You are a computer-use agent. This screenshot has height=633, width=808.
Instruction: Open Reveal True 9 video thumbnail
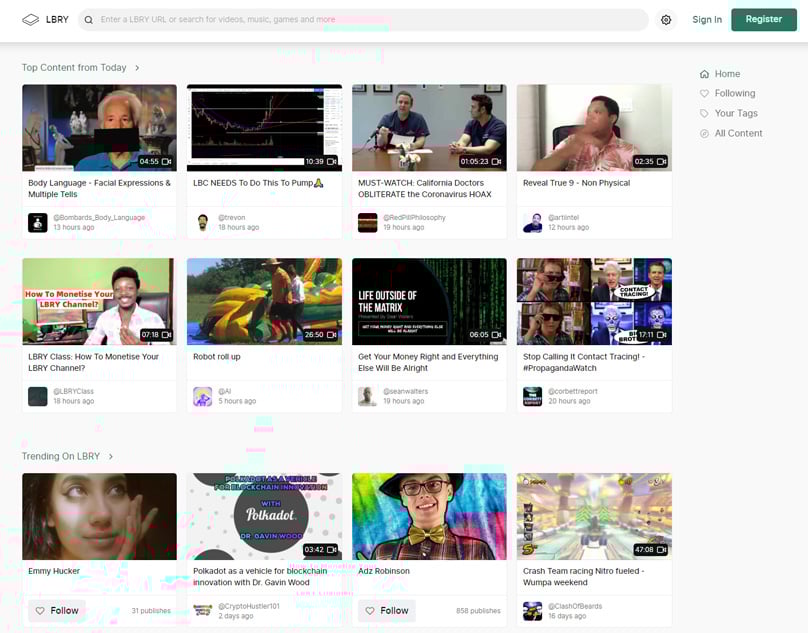pos(594,128)
